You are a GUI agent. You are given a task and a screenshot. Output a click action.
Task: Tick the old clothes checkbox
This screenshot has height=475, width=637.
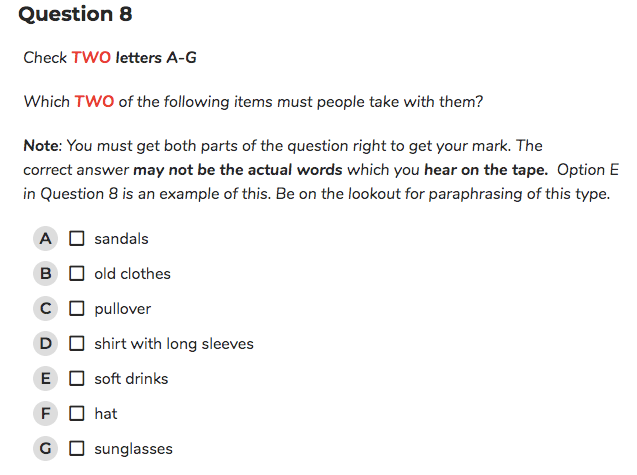click(76, 273)
